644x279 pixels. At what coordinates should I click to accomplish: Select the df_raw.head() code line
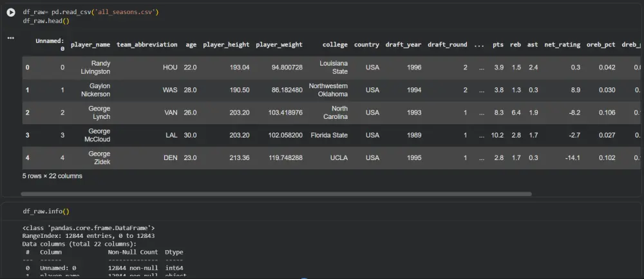[x=46, y=21]
